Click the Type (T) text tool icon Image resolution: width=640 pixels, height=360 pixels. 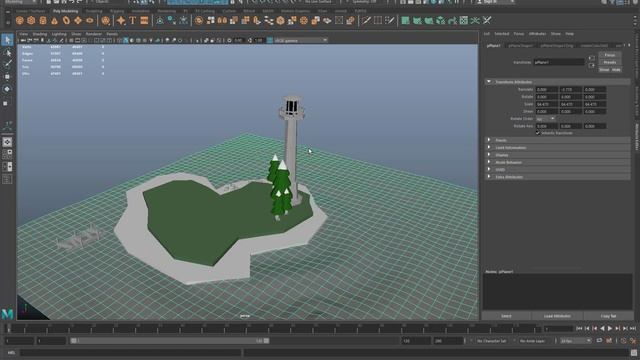tap(133, 20)
